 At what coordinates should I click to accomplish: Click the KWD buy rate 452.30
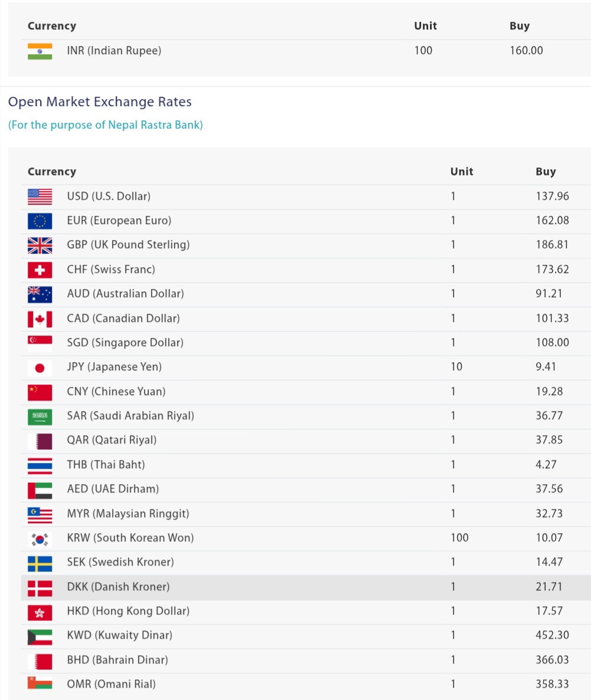[x=552, y=636]
